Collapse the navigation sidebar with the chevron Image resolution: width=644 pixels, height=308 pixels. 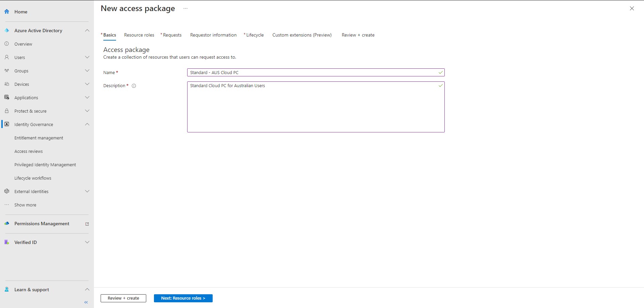[x=86, y=302]
